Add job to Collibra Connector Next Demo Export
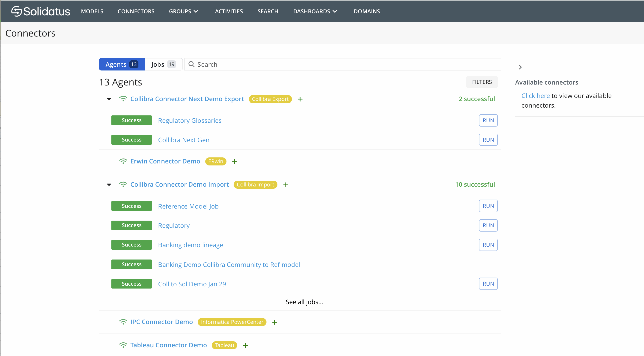 point(300,99)
